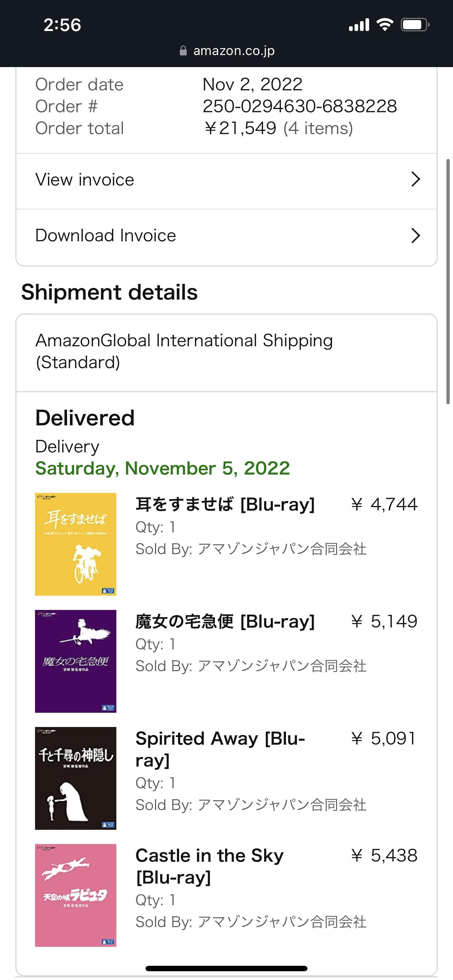Open the Download Invoice row
Image resolution: width=453 pixels, height=980 pixels.
[226, 236]
